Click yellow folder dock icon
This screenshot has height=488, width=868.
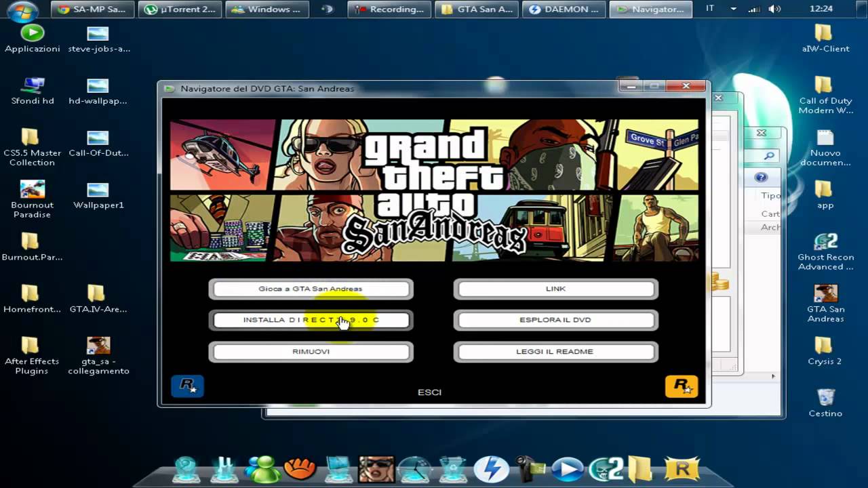tap(639, 469)
